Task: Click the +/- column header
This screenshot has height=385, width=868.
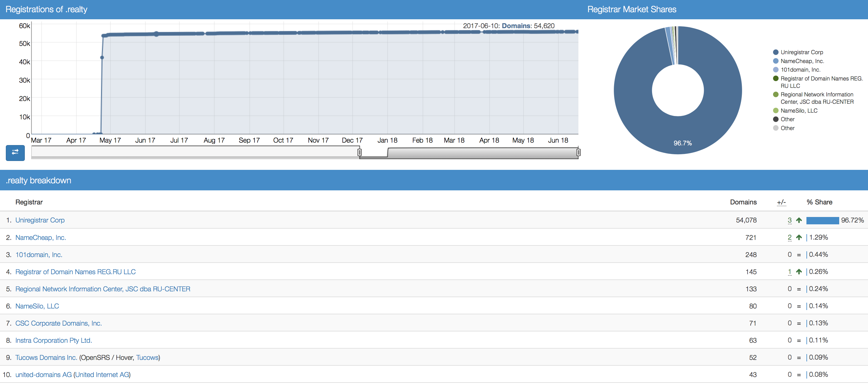Action: [x=781, y=202]
